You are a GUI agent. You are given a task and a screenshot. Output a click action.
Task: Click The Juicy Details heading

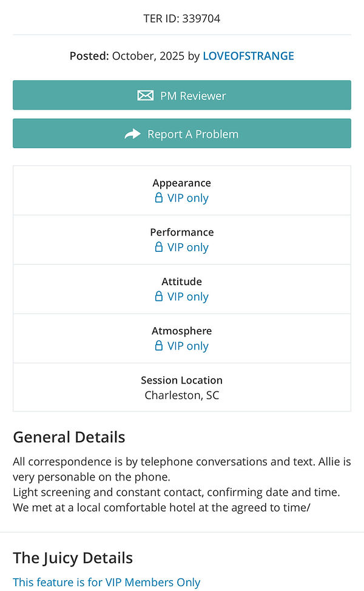(73, 558)
